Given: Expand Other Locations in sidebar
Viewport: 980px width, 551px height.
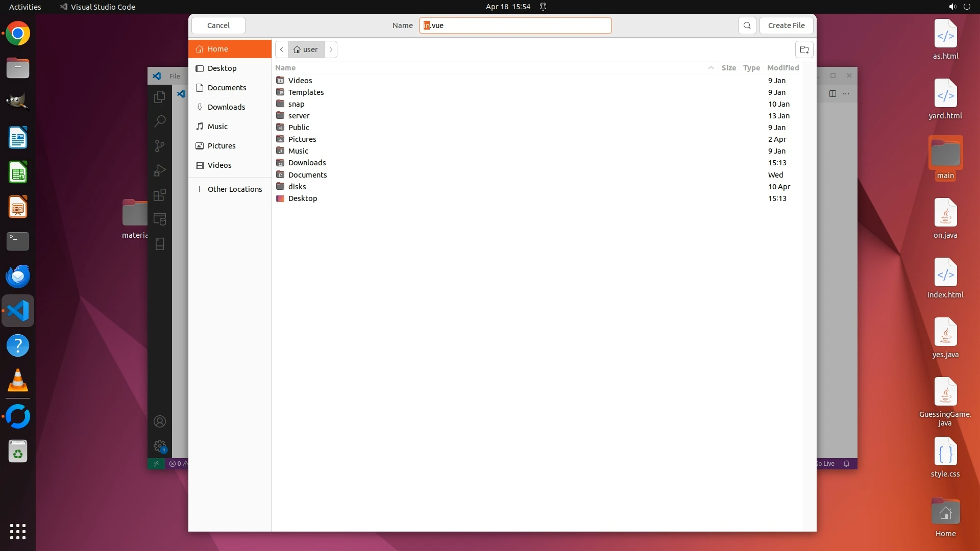Looking at the screenshot, I should pos(234,189).
